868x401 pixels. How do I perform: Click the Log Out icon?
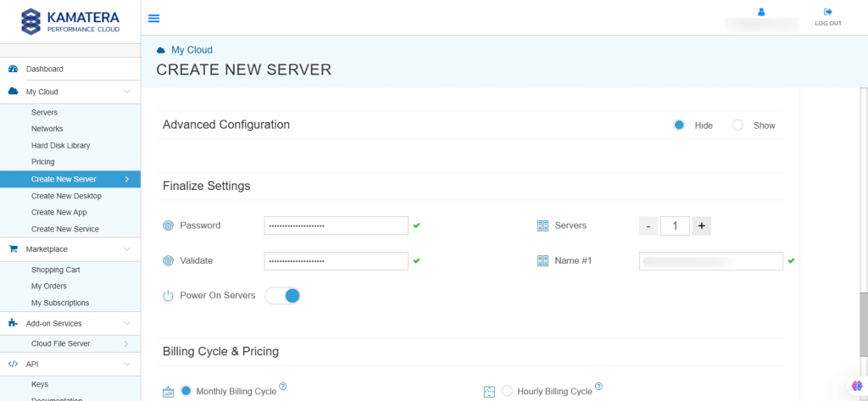coord(827,12)
